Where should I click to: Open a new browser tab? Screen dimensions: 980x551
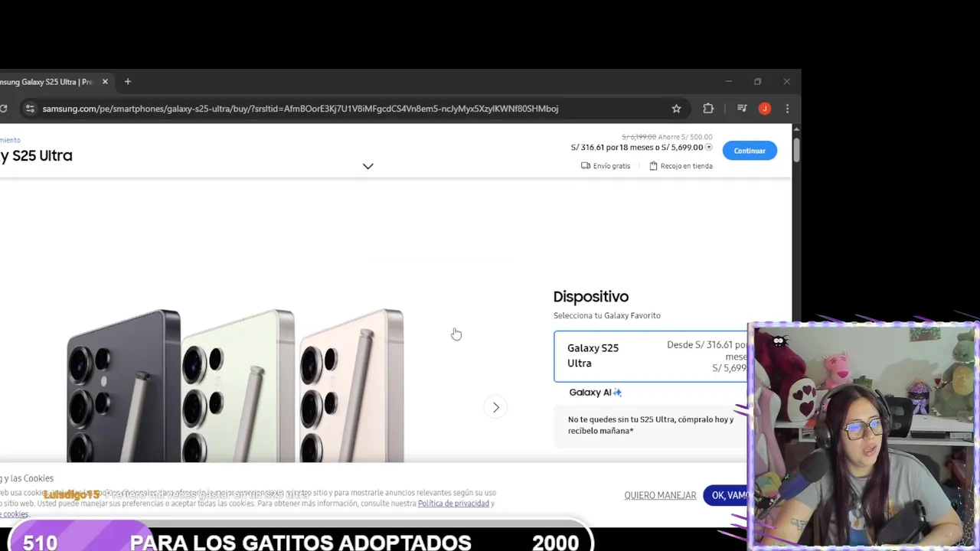[x=128, y=82]
